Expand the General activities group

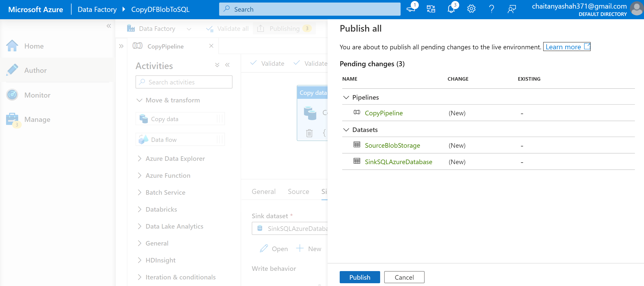pos(140,243)
